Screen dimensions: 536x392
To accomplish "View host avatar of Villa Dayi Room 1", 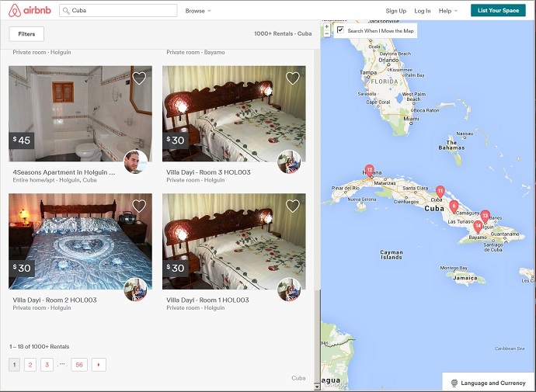I will (289, 290).
